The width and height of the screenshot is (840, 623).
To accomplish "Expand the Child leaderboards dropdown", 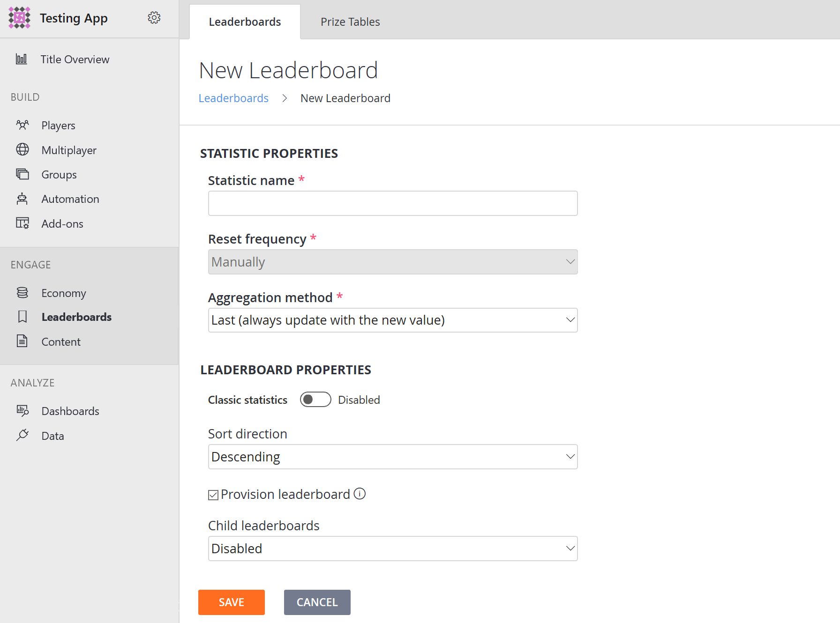I will pos(393,549).
